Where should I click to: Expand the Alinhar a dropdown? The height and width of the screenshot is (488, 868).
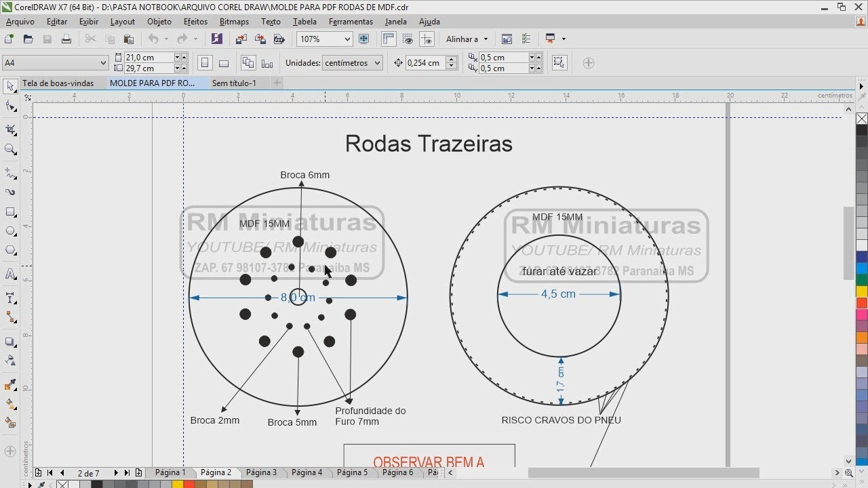[x=486, y=39]
